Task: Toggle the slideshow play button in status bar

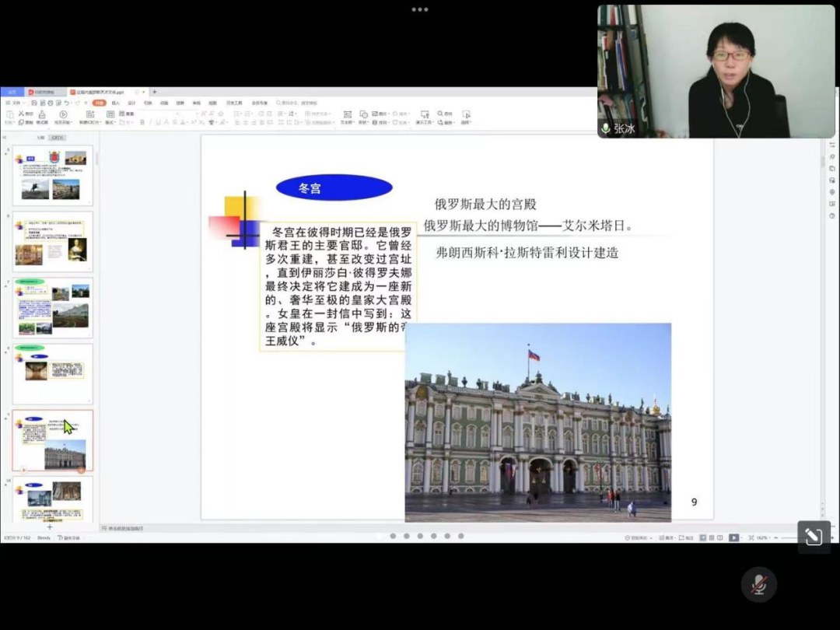Action: coord(734,537)
